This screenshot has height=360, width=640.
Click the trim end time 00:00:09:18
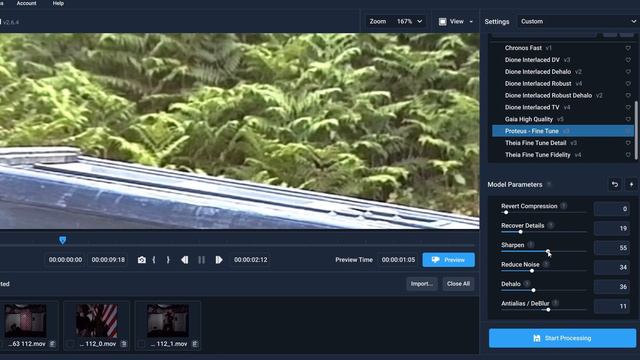(108, 260)
